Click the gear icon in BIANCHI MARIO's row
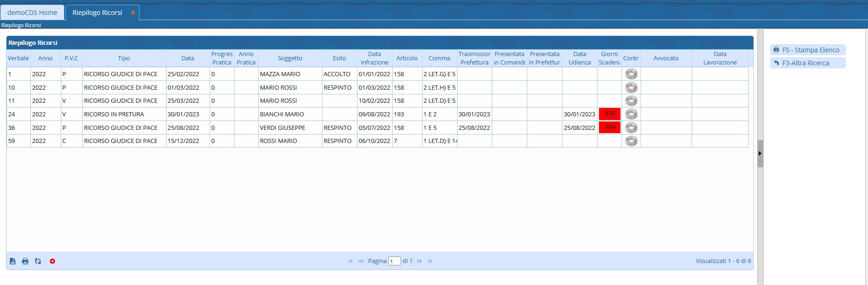 [x=631, y=114]
